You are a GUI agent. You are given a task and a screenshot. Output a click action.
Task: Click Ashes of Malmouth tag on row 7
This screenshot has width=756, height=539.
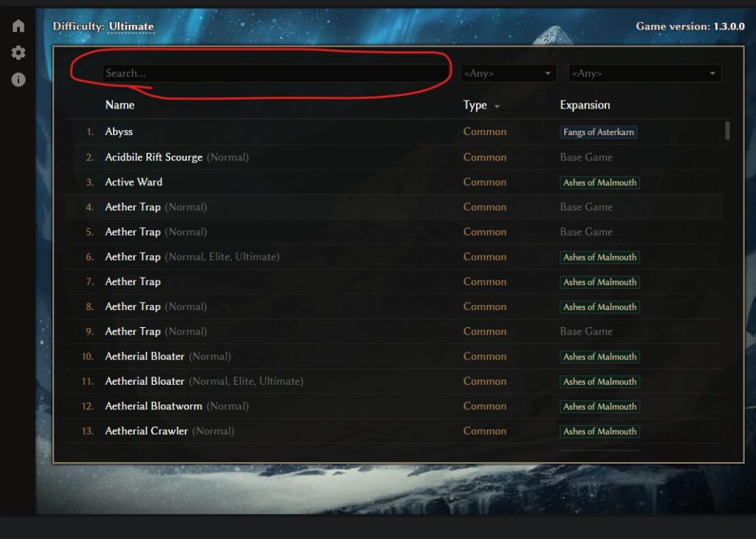pos(599,282)
